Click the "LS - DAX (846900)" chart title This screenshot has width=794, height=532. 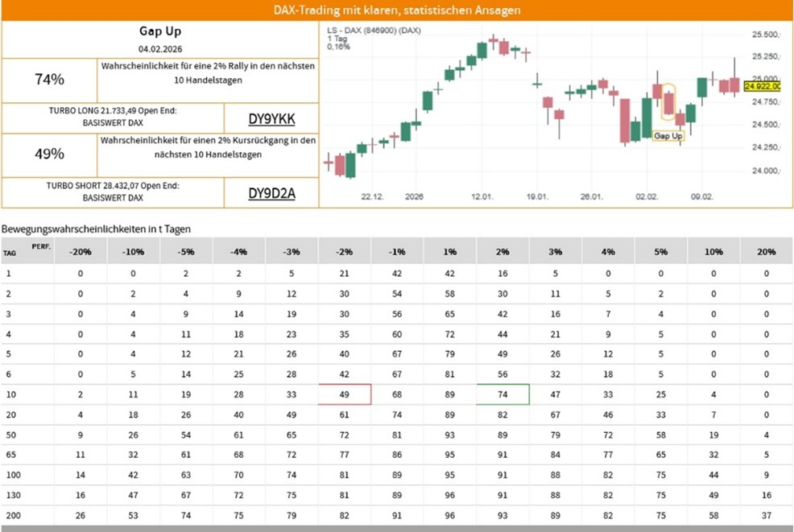click(374, 31)
